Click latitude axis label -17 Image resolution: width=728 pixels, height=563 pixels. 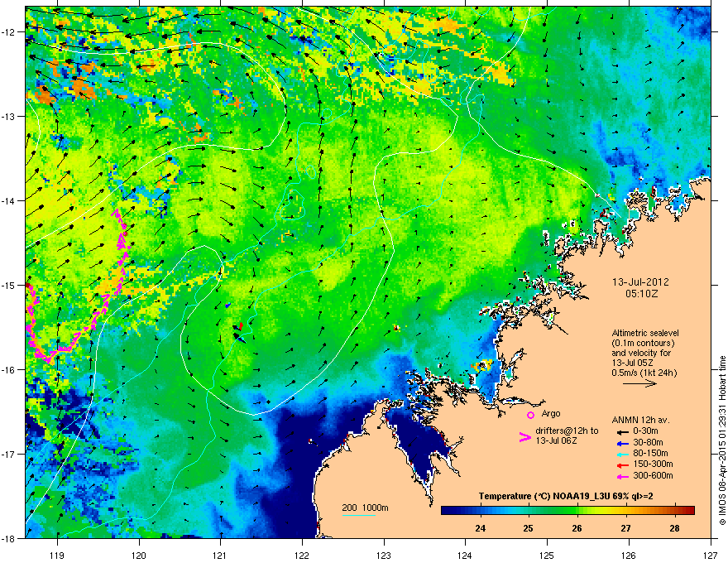(x=8, y=454)
